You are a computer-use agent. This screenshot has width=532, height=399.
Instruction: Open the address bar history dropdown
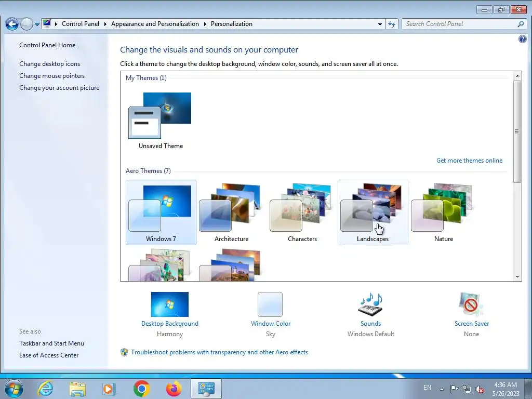pyautogui.click(x=380, y=24)
